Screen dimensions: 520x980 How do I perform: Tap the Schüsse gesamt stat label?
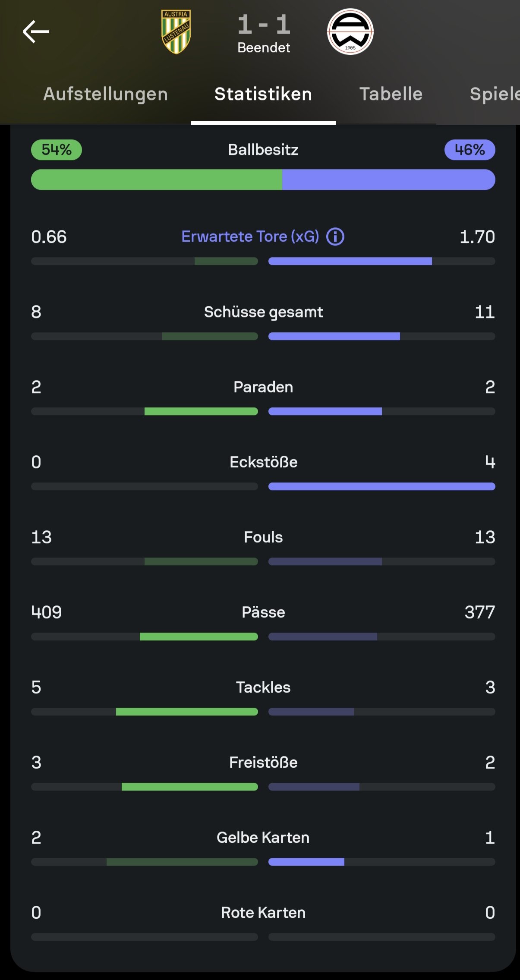pos(263,312)
